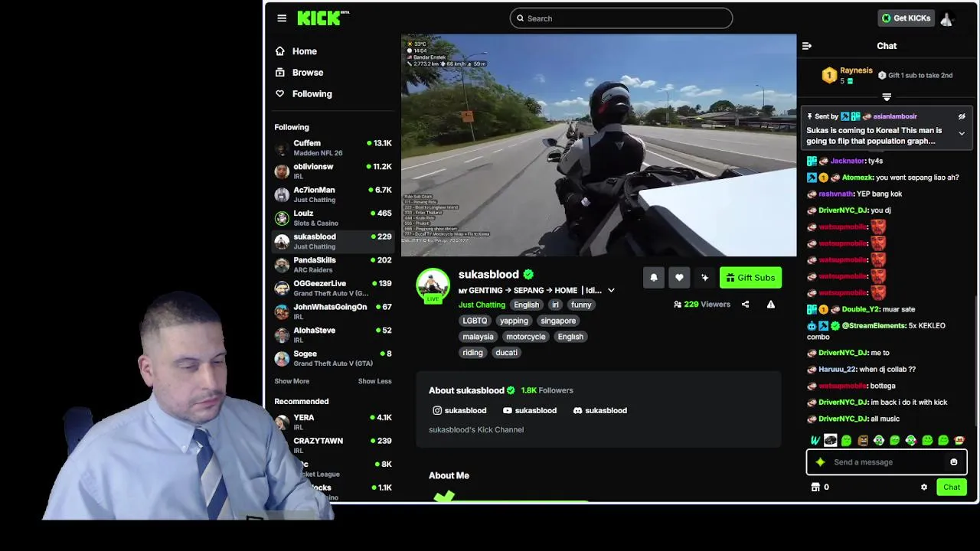The width and height of the screenshot is (980, 551).
Task: Select the singapore tag
Action: pos(558,321)
